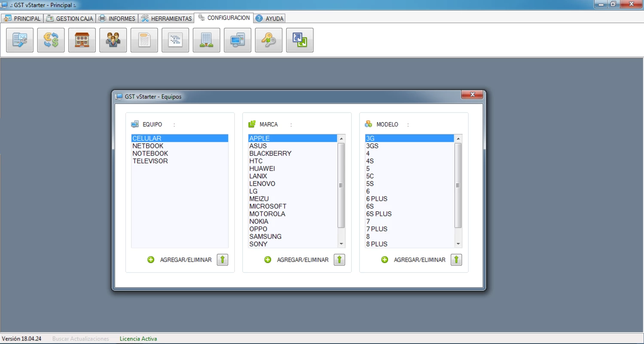Click the keys license toolbar icon
Viewport: 644px width, 344px height.
tap(269, 40)
